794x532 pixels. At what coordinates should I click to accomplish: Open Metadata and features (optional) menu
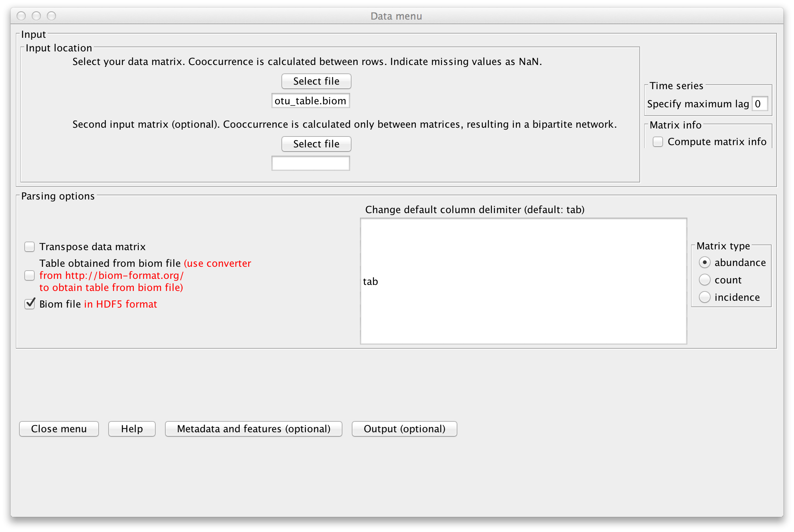[x=253, y=429]
